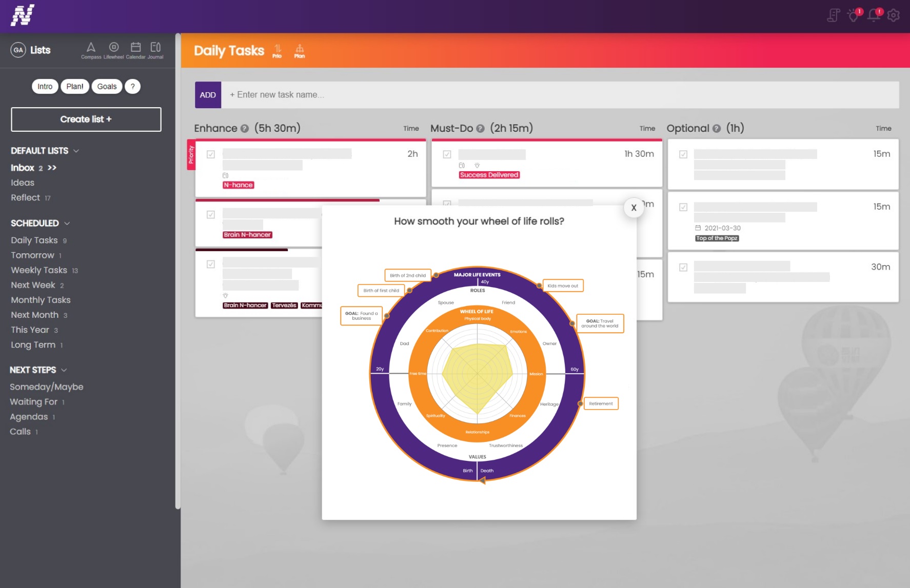Click the new task name field

pos(559,95)
